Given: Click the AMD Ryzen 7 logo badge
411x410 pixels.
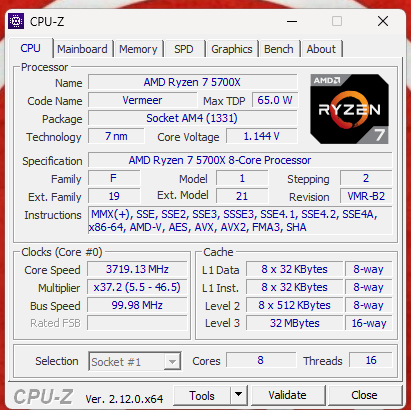Looking at the screenshot, I should point(349,109).
